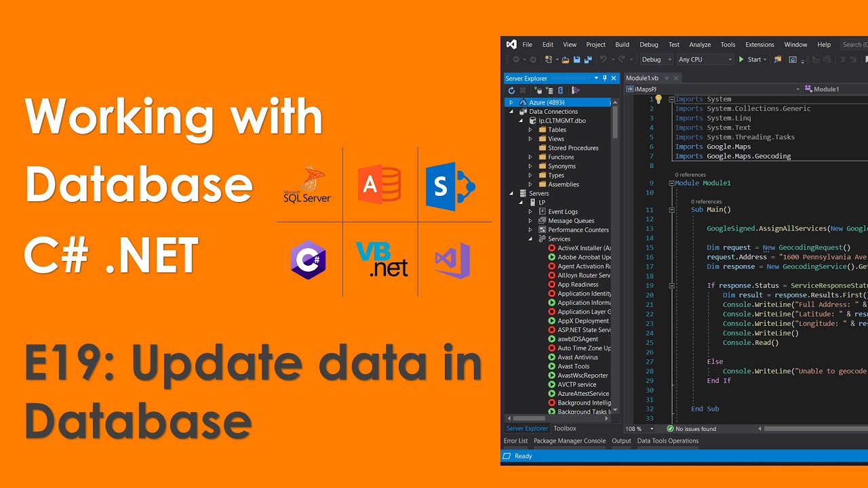Close the Module1.vb tab

point(676,79)
